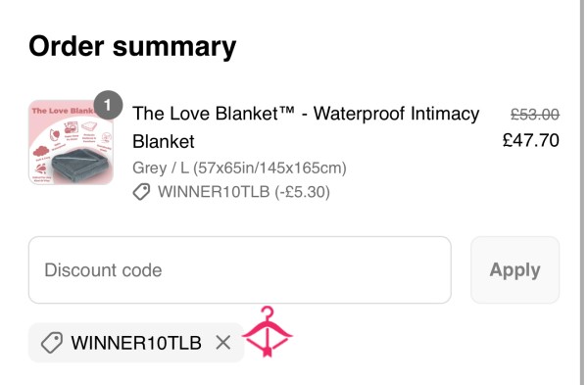
Task: Click the mattress icon in product image
Action: (x=89, y=126)
